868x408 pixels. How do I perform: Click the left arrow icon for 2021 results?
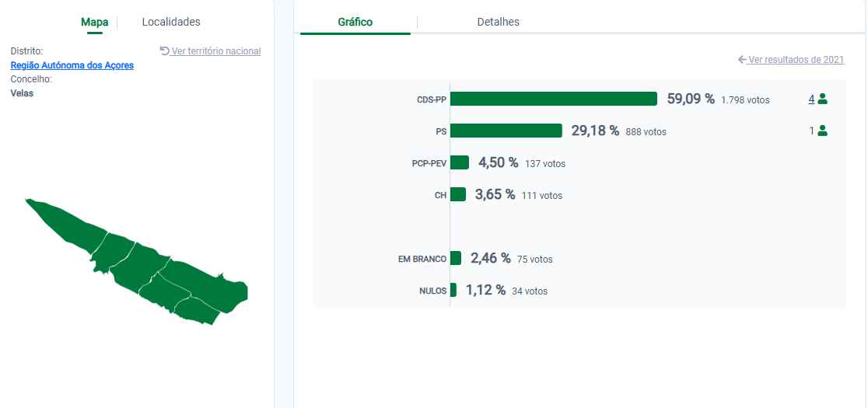click(x=742, y=60)
